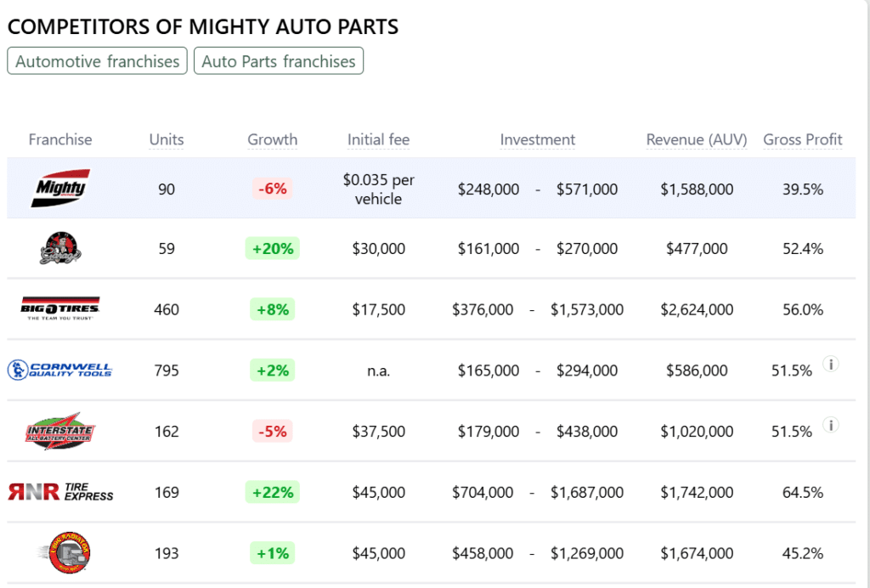Image resolution: width=870 pixels, height=588 pixels.
Task: Select the $17,500 initial fee cell
Action: (x=378, y=309)
